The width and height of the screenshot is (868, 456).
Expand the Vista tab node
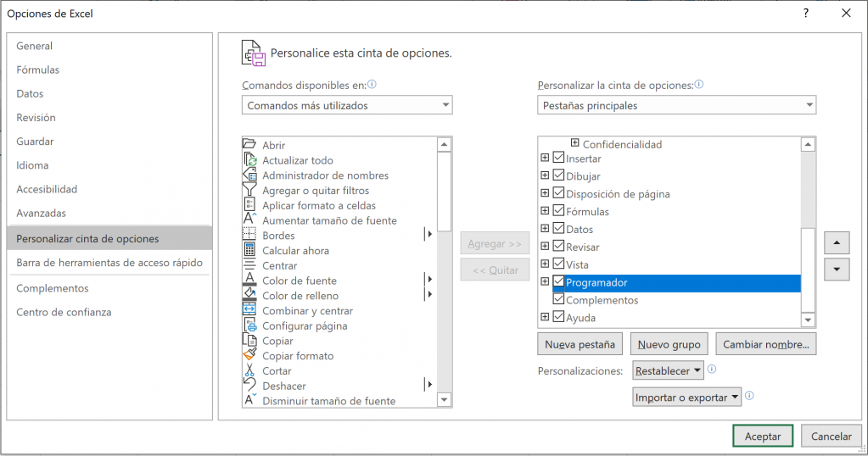tap(545, 264)
